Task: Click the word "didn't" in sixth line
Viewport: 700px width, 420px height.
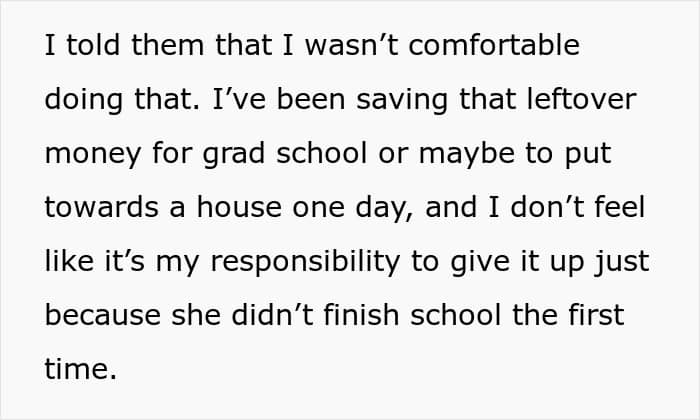Action: point(272,315)
